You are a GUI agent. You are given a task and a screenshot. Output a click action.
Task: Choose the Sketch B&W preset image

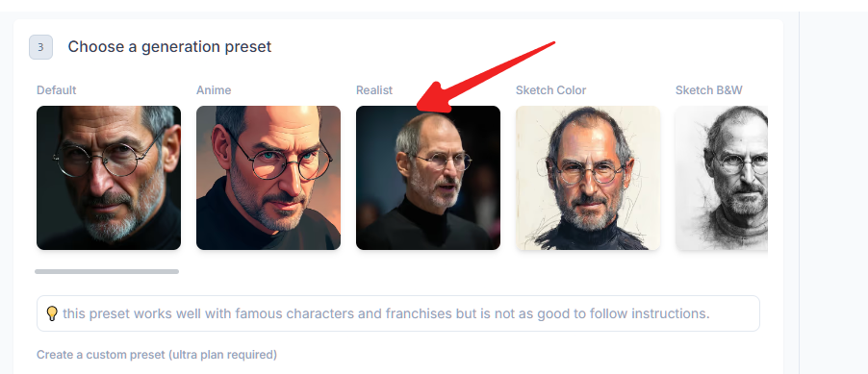click(x=722, y=178)
